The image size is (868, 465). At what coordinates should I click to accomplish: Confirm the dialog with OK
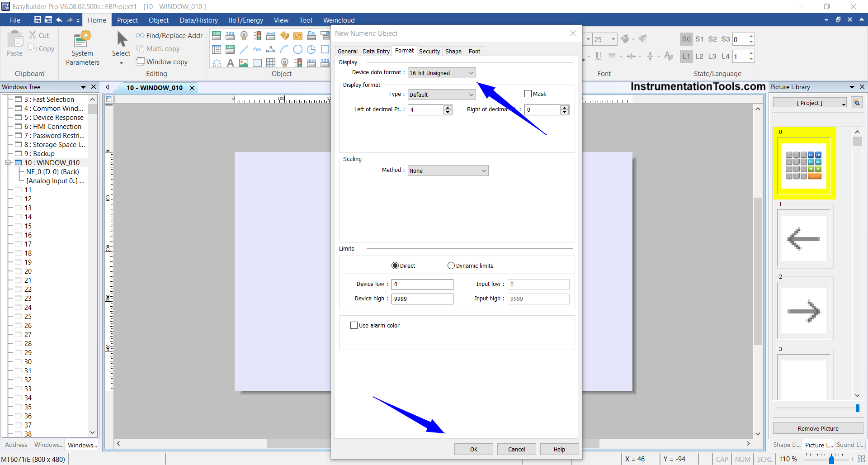point(473,449)
